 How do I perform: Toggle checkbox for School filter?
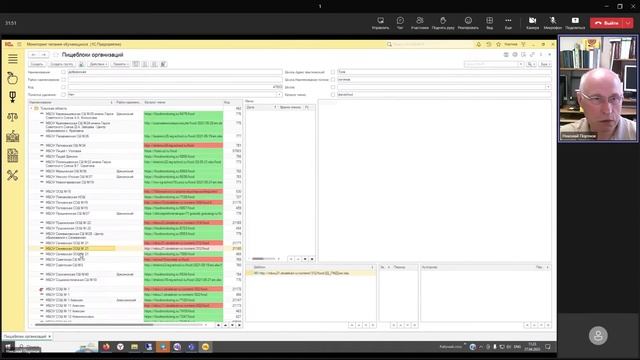(333, 87)
